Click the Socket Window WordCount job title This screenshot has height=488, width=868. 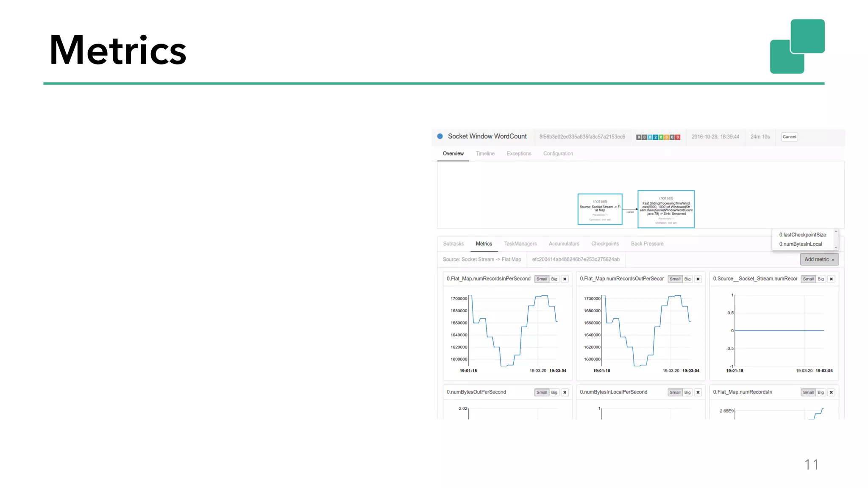point(487,136)
